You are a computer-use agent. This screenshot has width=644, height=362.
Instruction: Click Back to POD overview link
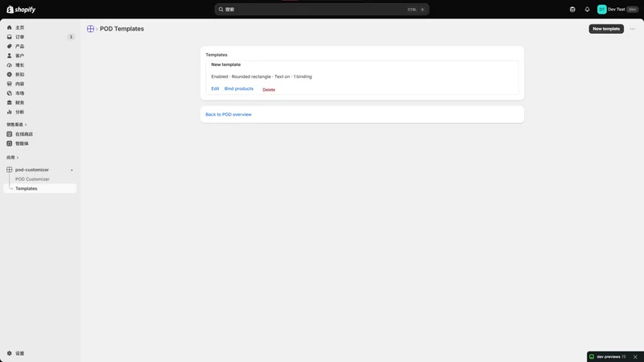pos(229,114)
